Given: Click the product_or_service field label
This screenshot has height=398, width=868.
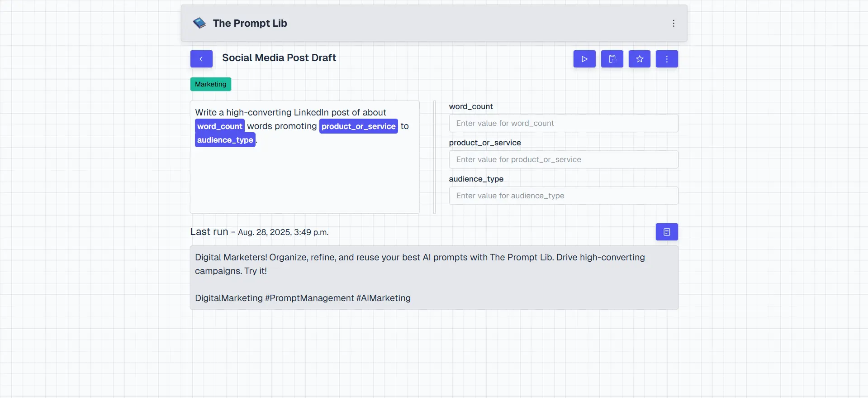Looking at the screenshot, I should [x=485, y=143].
